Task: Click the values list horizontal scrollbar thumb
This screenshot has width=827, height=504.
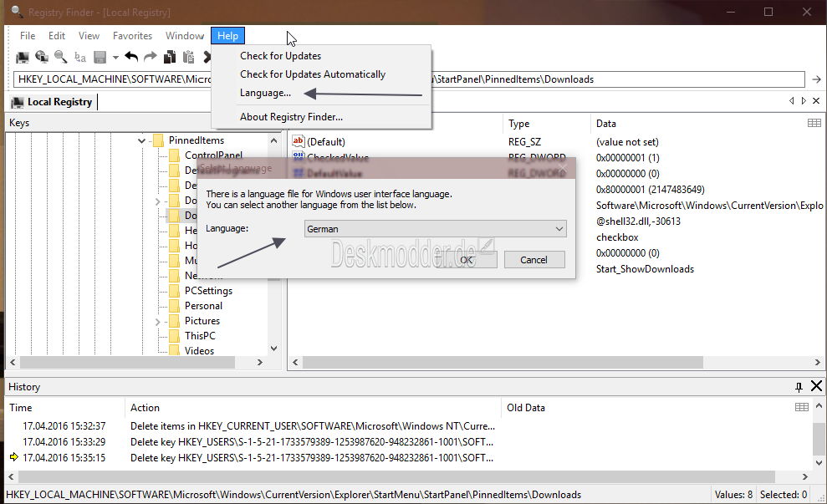Action: coord(503,362)
